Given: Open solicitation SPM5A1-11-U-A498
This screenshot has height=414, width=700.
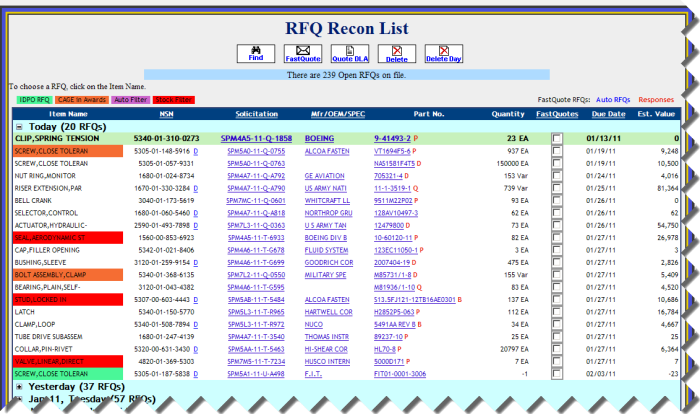Looking at the screenshot, I should (x=256, y=374).
